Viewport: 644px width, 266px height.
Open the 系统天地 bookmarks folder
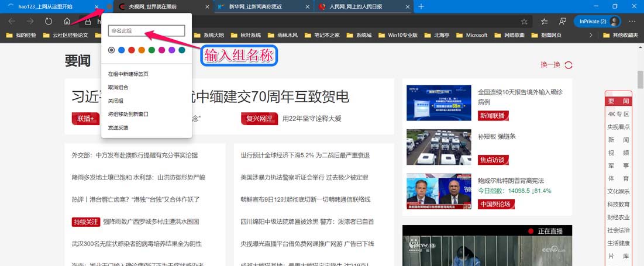point(210,35)
